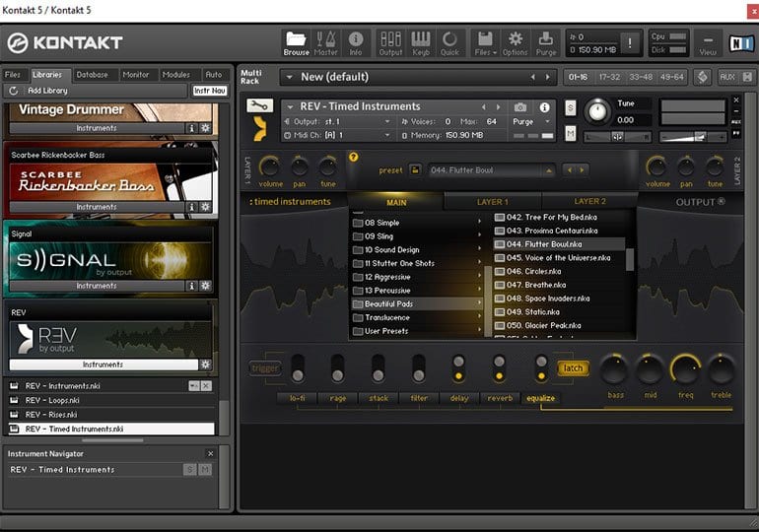This screenshot has width=759, height=532.
Task: Toggle the Output mixer section
Action: [x=390, y=42]
